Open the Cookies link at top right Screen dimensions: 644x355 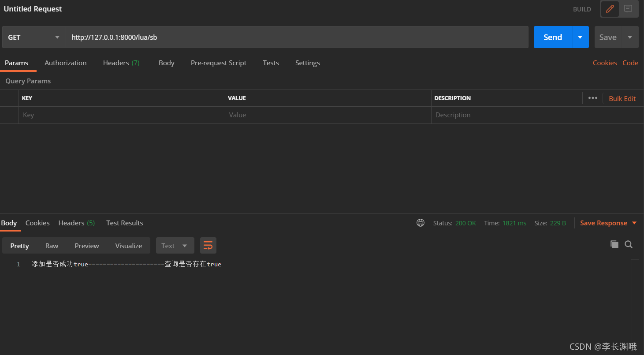point(605,63)
